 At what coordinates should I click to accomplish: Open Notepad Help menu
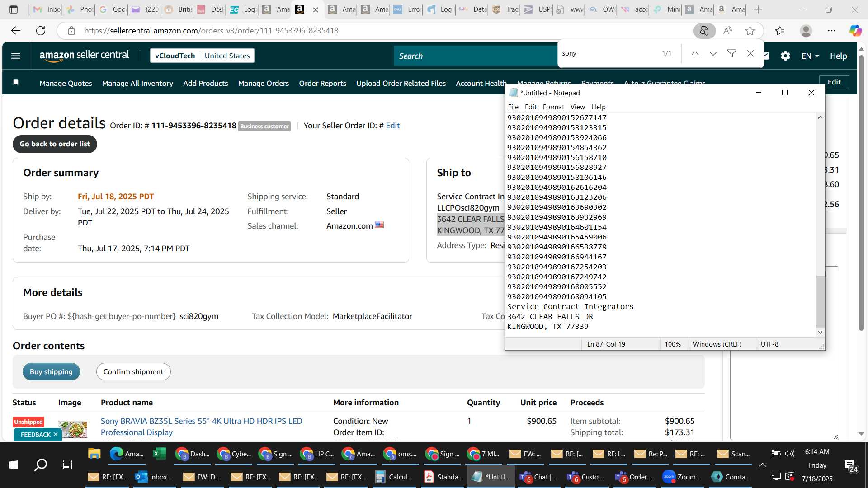point(598,107)
